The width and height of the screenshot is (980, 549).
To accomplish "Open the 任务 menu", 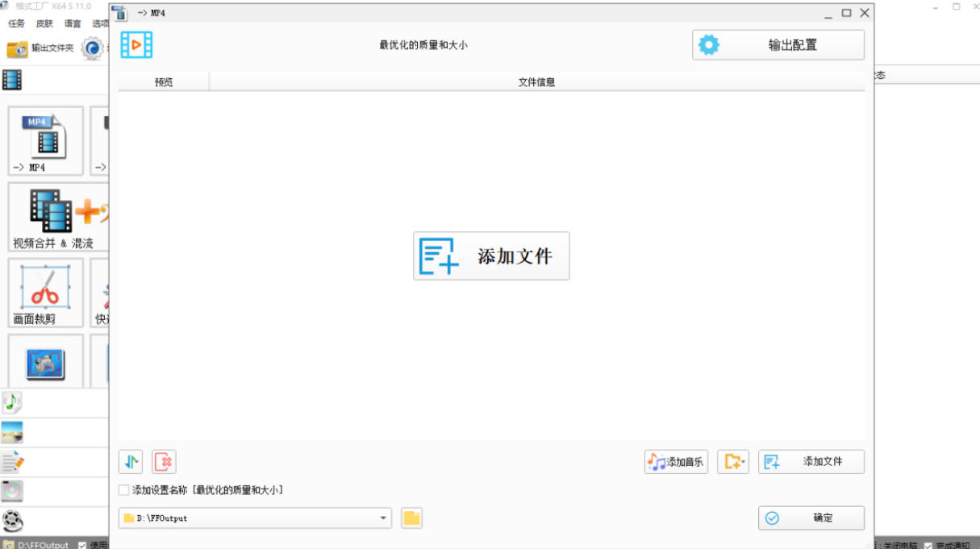I will (x=16, y=23).
